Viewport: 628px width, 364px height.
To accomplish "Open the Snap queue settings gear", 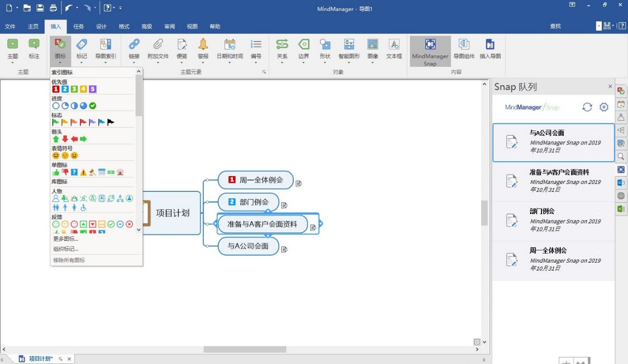I will (604, 107).
